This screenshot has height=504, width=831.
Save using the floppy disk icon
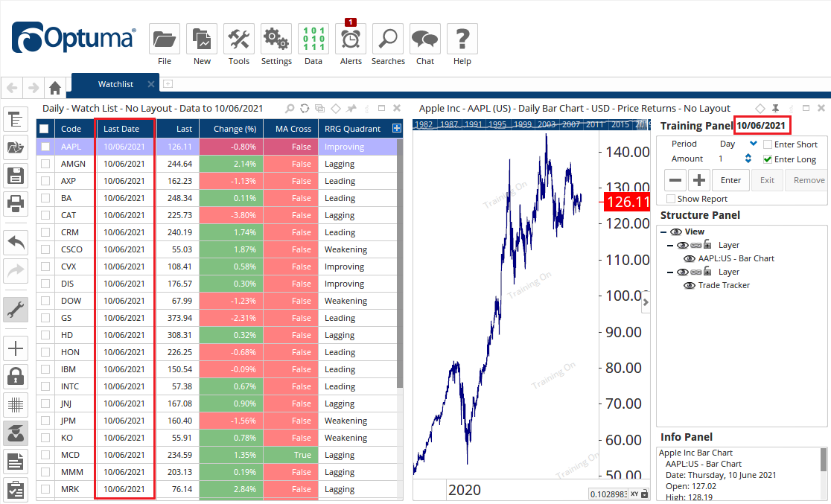coord(16,176)
